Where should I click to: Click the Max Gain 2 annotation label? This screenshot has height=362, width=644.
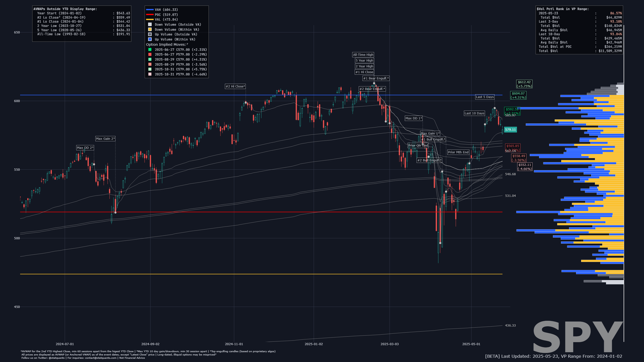(x=105, y=139)
